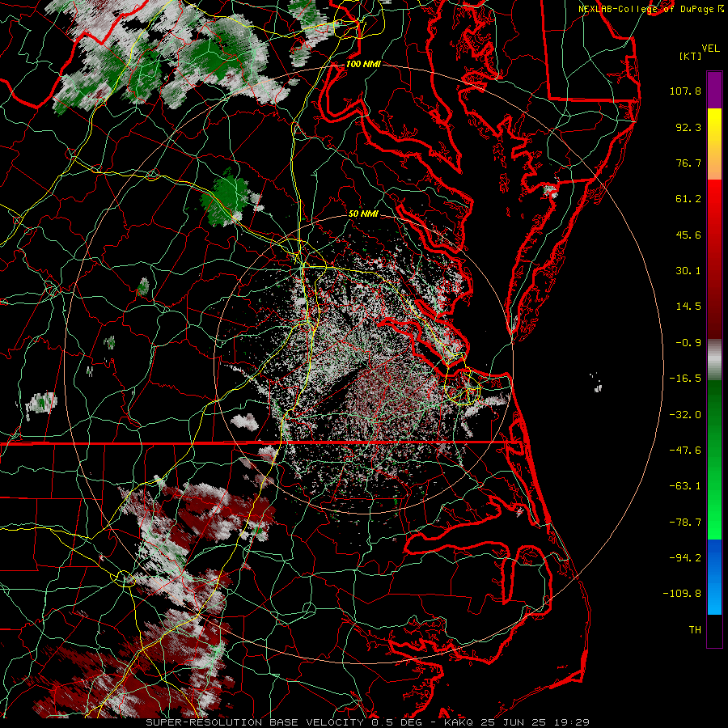Click the -32.0 scale value
Viewport: 728px width, 728px height.
[x=685, y=414]
